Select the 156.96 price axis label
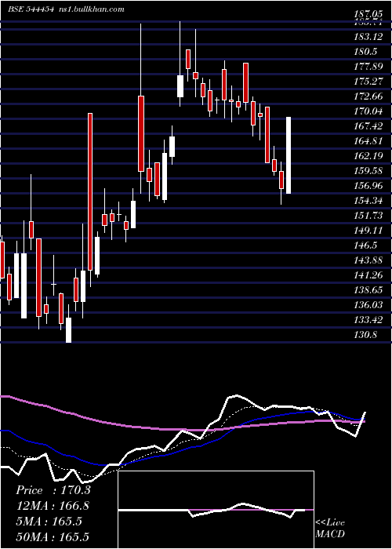392x549 pixels. point(368,186)
